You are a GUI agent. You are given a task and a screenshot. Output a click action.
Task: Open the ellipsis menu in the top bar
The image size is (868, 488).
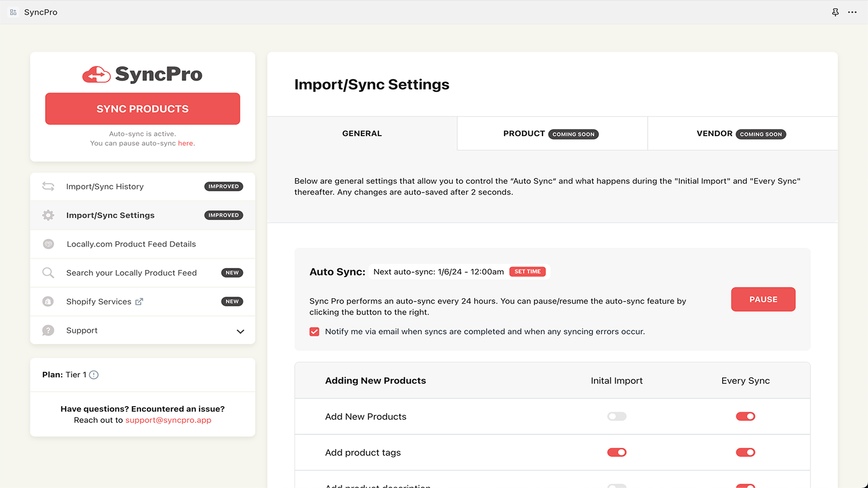853,11
